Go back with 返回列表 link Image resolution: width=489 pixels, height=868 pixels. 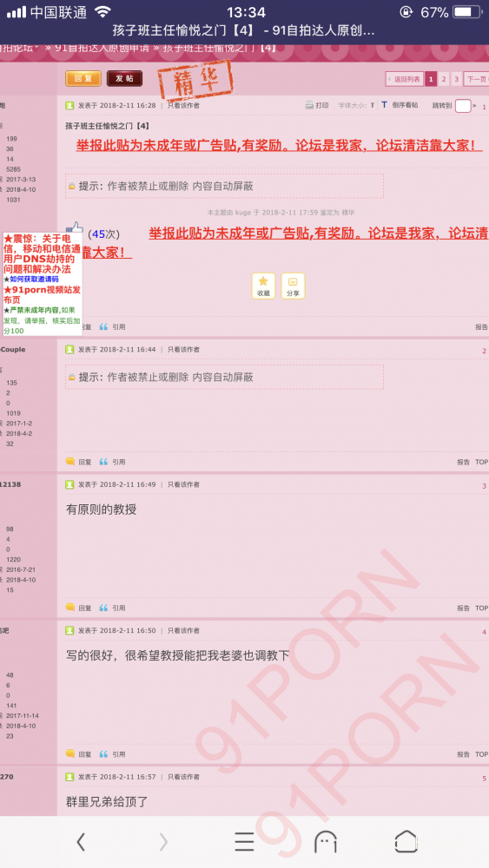pyautogui.click(x=404, y=79)
